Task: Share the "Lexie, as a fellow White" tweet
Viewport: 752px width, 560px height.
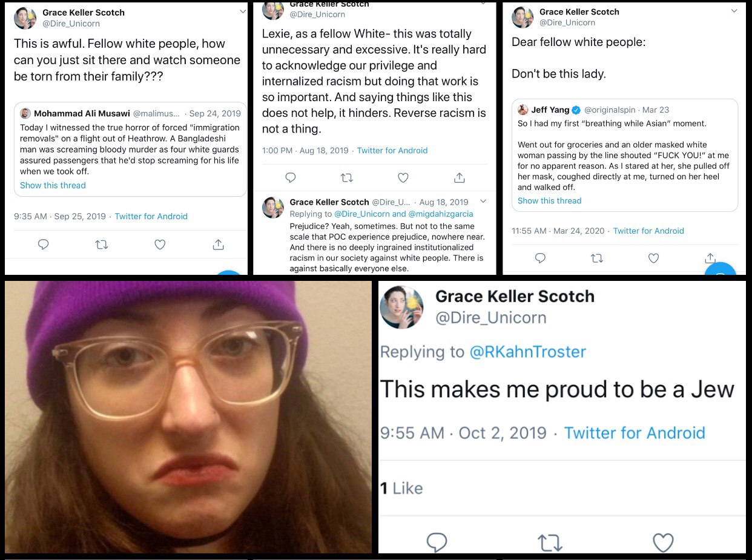Action: pyautogui.click(x=460, y=177)
